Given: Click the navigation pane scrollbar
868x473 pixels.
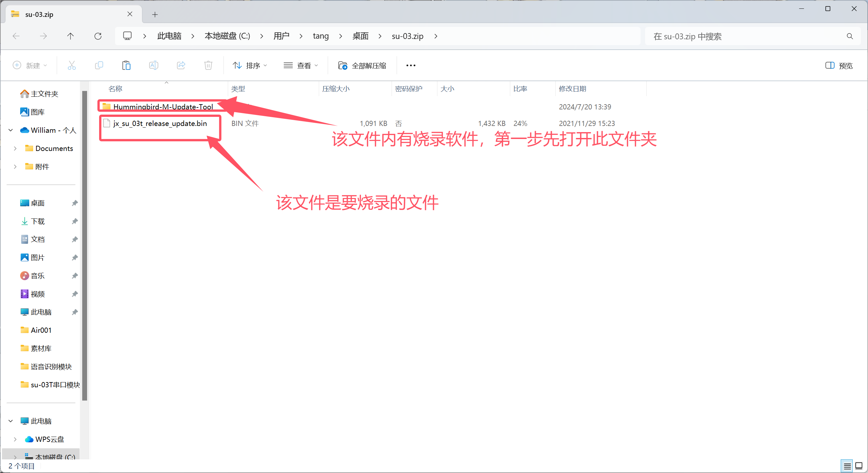Looking at the screenshot, I should [x=84, y=246].
